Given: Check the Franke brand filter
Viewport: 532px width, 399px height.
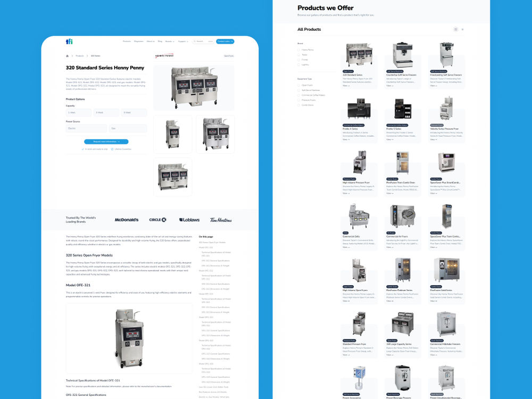Looking at the screenshot, I should (x=299, y=60).
